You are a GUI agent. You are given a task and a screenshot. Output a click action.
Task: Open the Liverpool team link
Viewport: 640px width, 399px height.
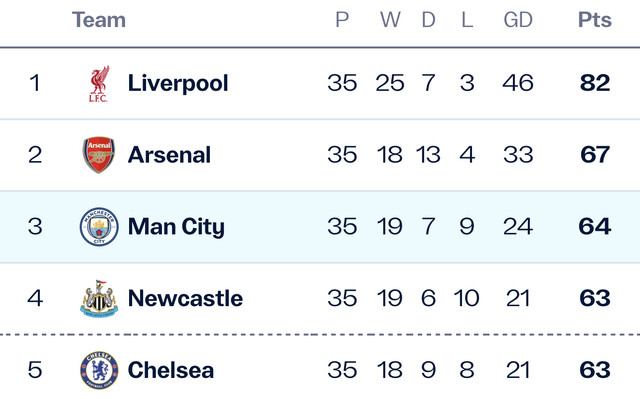click(x=178, y=84)
